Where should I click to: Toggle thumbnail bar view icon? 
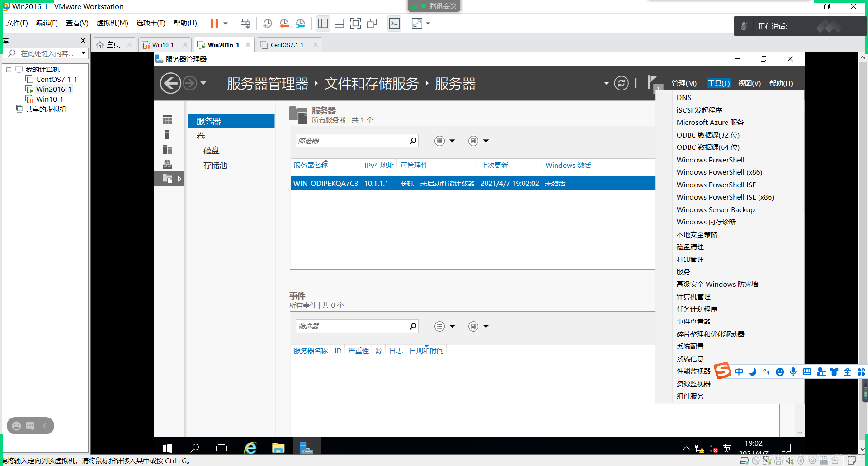[339, 24]
